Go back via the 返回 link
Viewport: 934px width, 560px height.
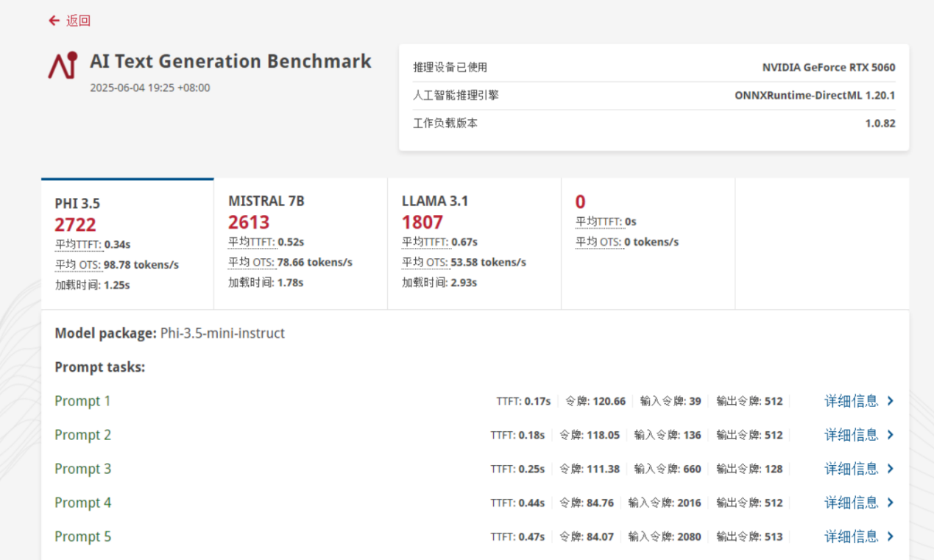[78, 21]
